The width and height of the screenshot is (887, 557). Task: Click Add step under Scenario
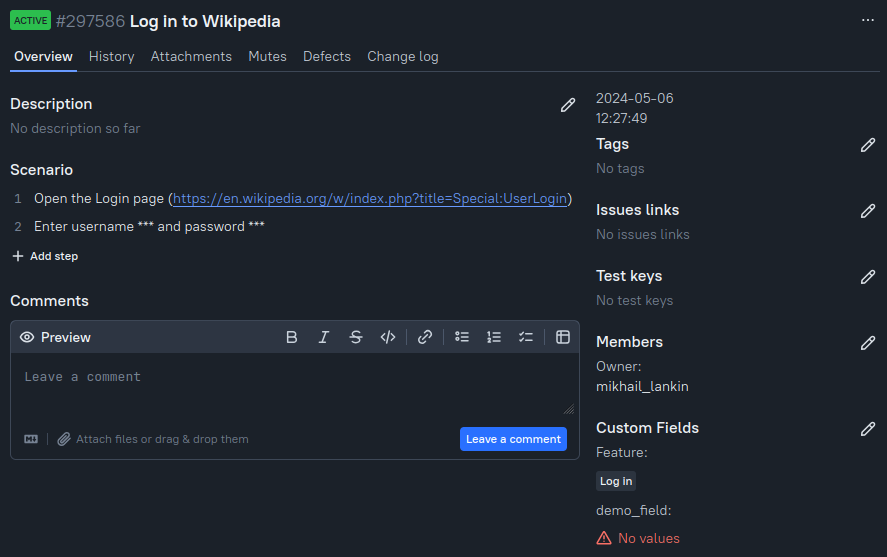point(45,257)
